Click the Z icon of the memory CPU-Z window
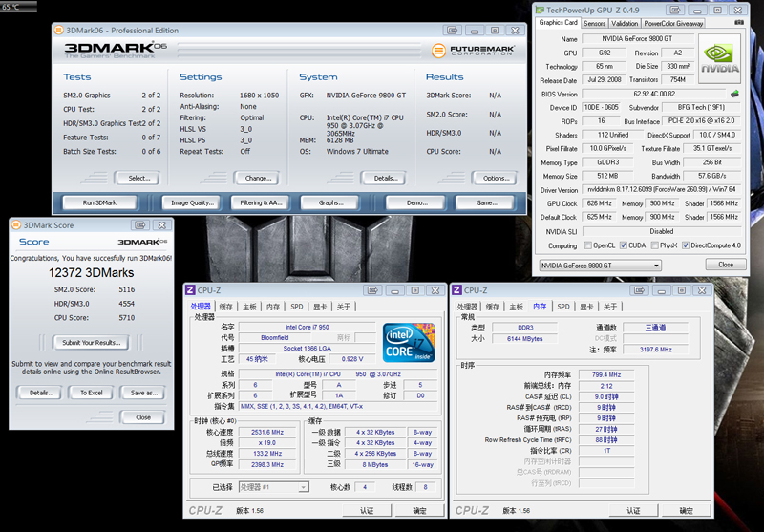The width and height of the screenshot is (764, 532). tap(457, 290)
